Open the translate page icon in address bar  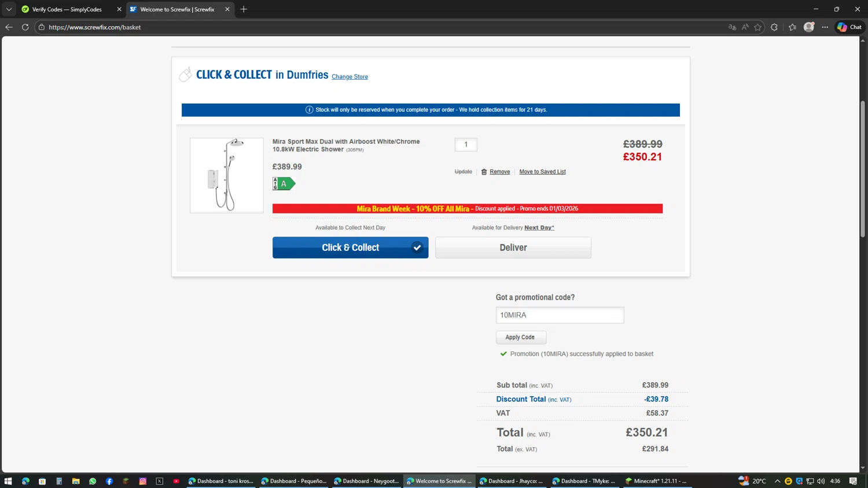coord(732,27)
